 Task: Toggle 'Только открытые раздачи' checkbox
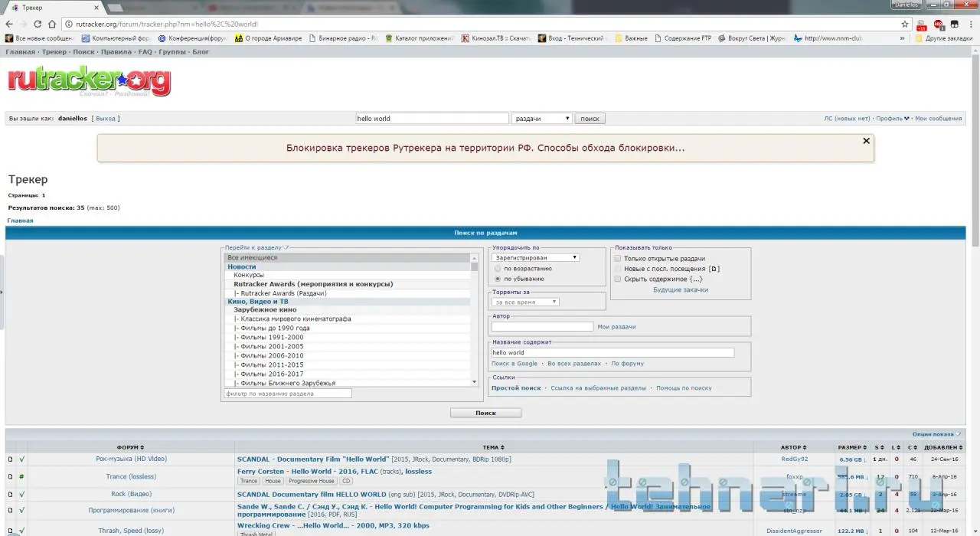tap(618, 259)
